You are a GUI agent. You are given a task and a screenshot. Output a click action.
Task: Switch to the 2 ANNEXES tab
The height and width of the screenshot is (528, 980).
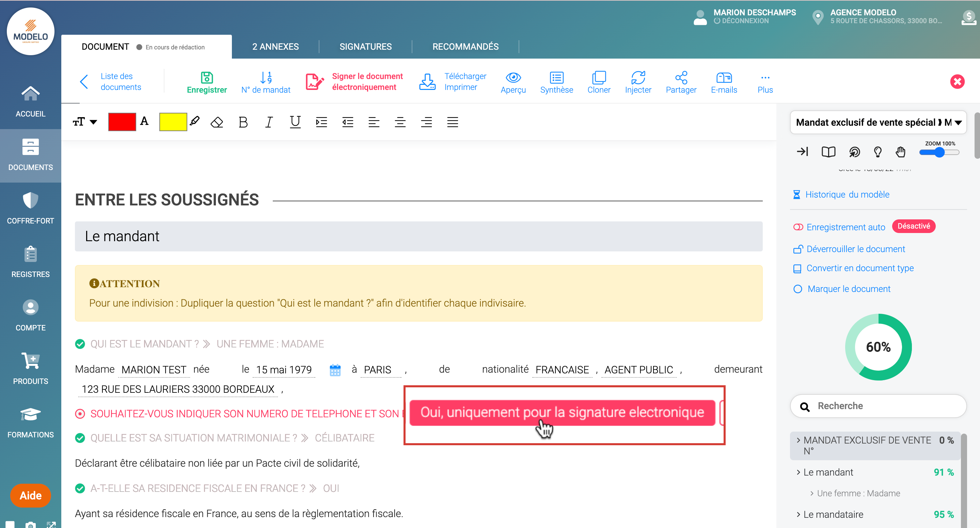pyautogui.click(x=275, y=47)
